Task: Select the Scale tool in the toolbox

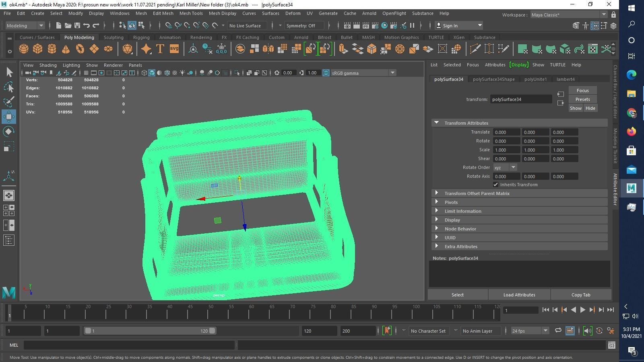Action: coord(9,146)
